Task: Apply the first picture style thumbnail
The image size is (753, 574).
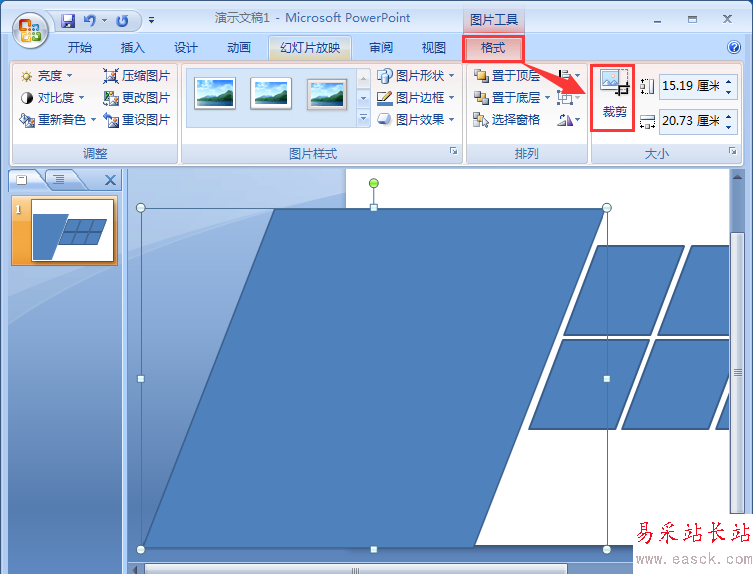Action: 215,93
